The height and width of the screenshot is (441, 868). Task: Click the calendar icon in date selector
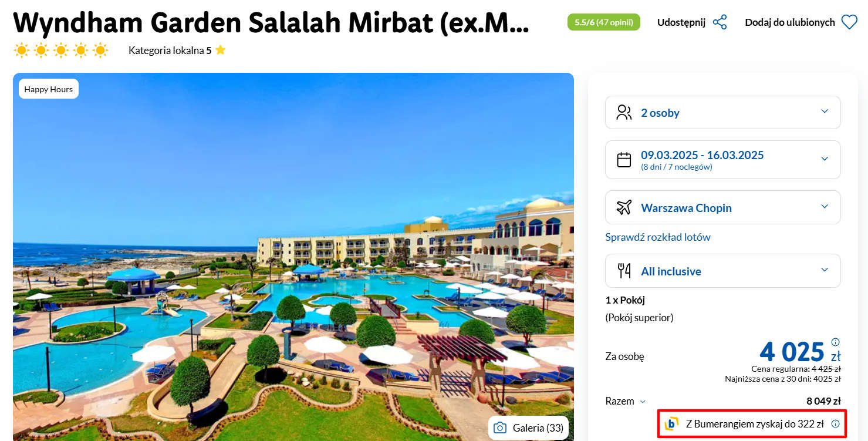(x=624, y=159)
